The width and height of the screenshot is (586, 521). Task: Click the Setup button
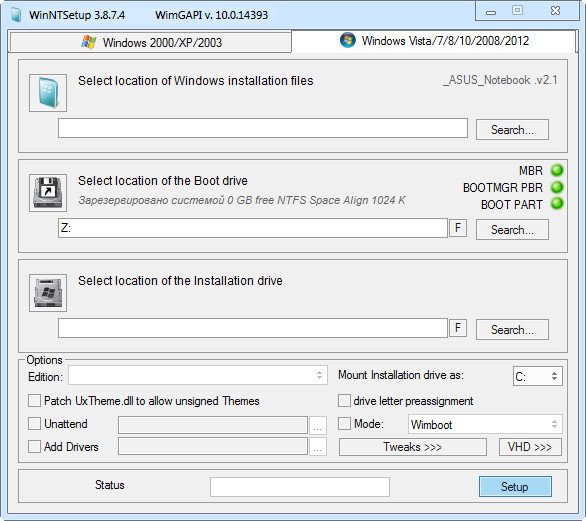[515, 487]
